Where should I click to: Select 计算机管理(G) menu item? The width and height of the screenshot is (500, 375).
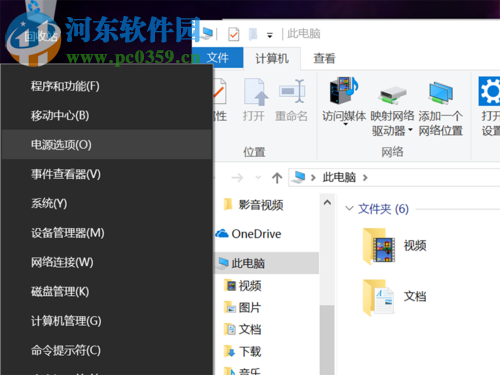pyautogui.click(x=107, y=321)
